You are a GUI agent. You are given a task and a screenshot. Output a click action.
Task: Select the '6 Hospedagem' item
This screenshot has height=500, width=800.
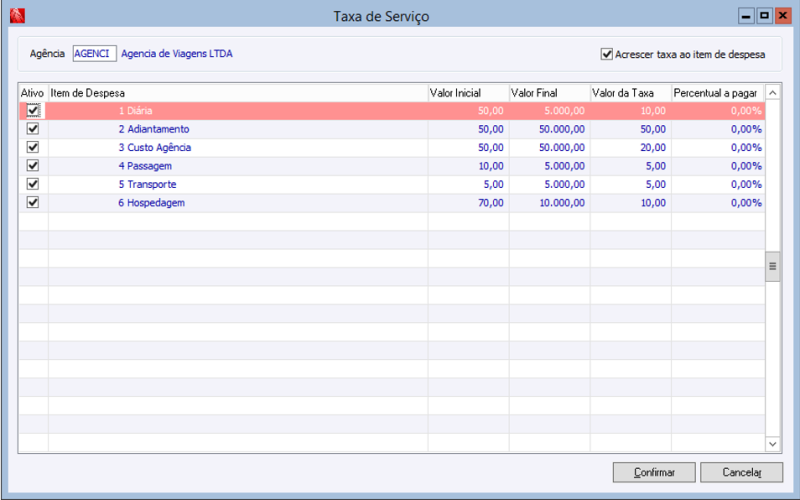pyautogui.click(x=152, y=203)
